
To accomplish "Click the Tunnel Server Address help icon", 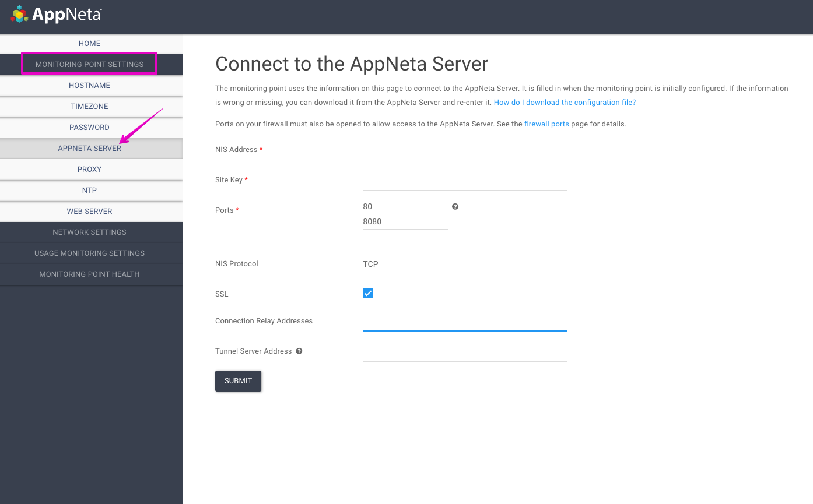I will (299, 351).
